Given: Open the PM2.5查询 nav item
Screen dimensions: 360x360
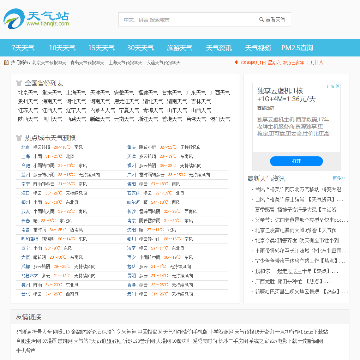Looking at the screenshot, I should pyautogui.click(x=297, y=48).
